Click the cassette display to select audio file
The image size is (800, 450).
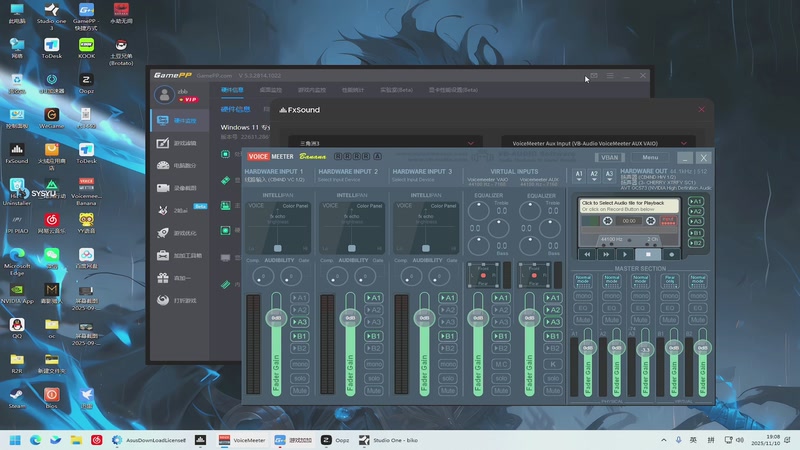point(629,206)
